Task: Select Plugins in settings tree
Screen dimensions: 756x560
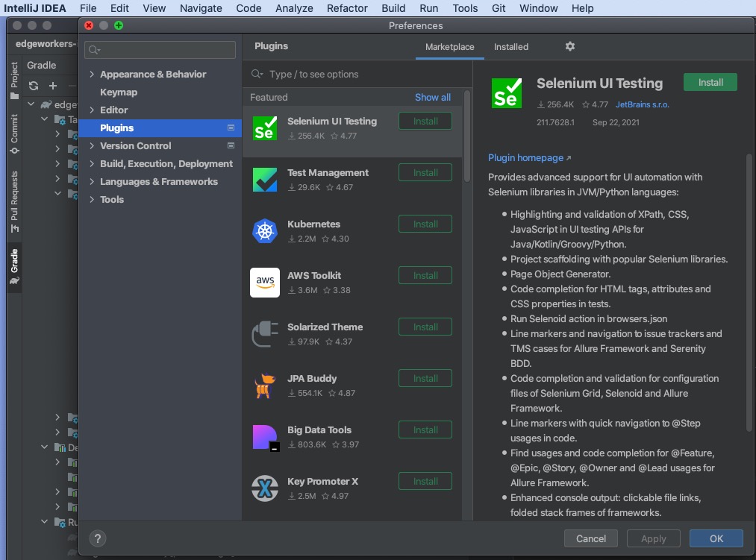Action: 160,128
